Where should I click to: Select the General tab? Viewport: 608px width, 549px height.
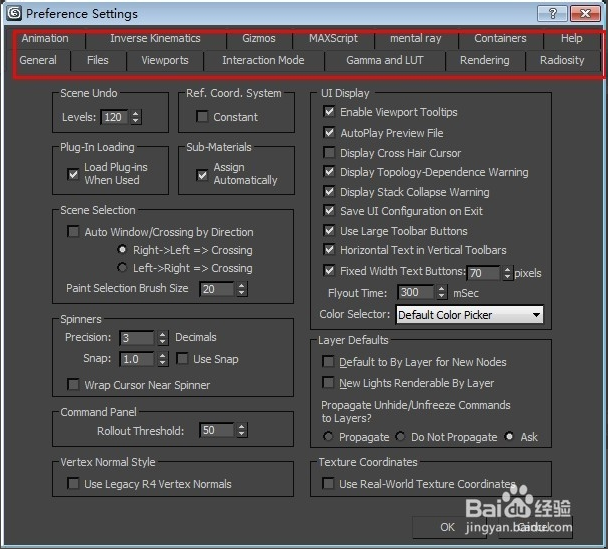[x=38, y=60]
